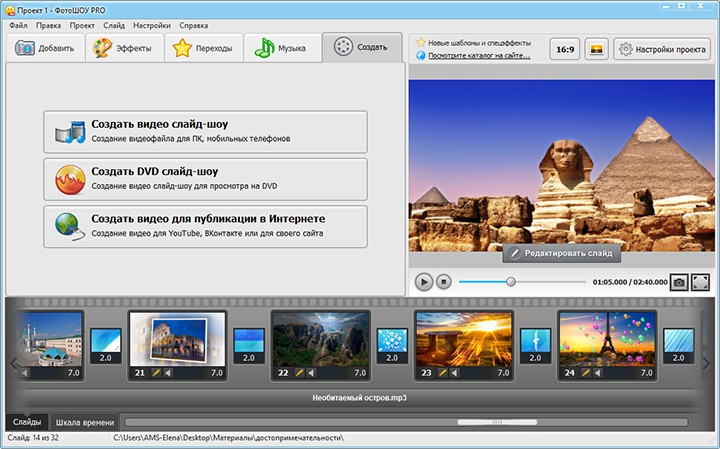Select the transition icon after slide 22
The height and width of the screenshot is (449, 720).
click(392, 345)
